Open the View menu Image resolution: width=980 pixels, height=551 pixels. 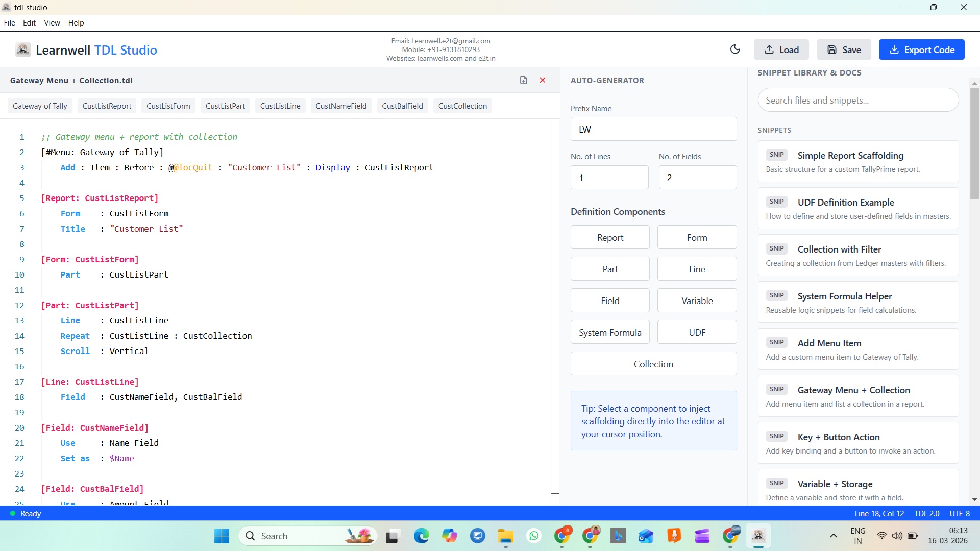pyautogui.click(x=52, y=23)
